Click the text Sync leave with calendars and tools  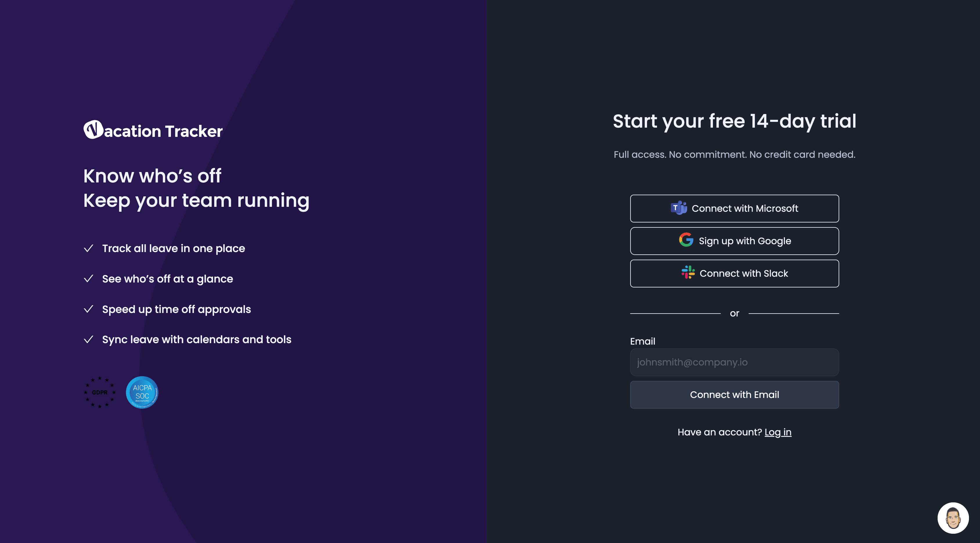coord(197,340)
